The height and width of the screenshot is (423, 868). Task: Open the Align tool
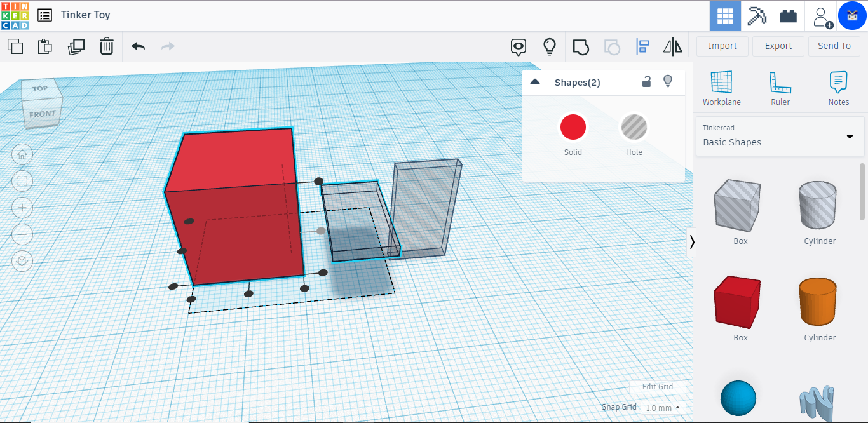coord(642,46)
